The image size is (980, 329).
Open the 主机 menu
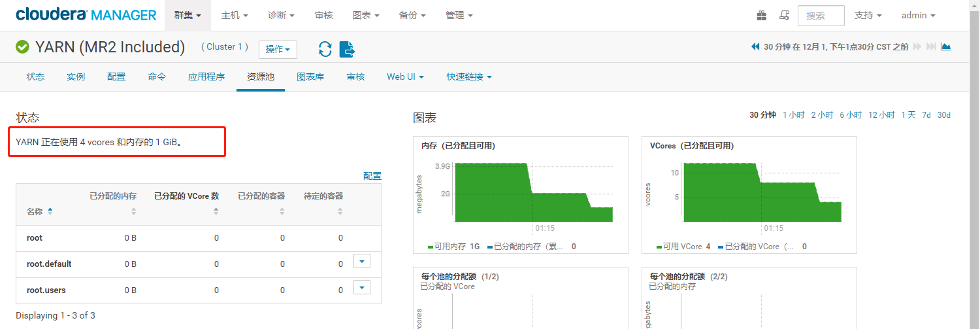point(234,15)
